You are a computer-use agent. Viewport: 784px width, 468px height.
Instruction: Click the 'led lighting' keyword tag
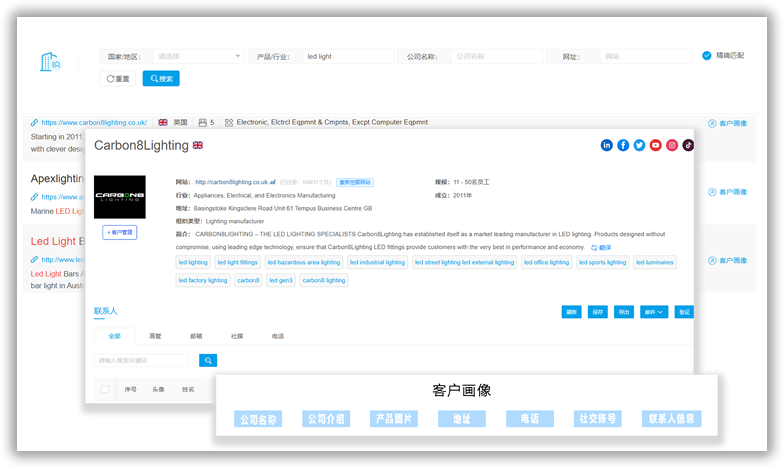193,262
